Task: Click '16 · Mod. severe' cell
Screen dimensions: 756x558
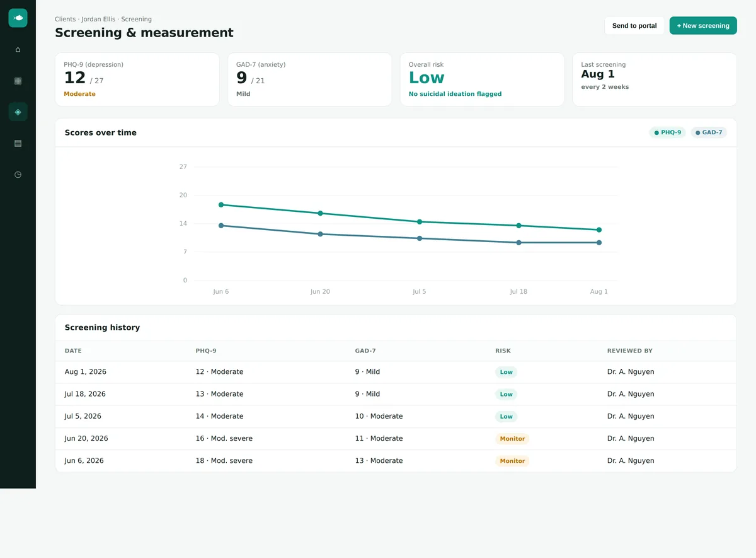Action: 224,438
